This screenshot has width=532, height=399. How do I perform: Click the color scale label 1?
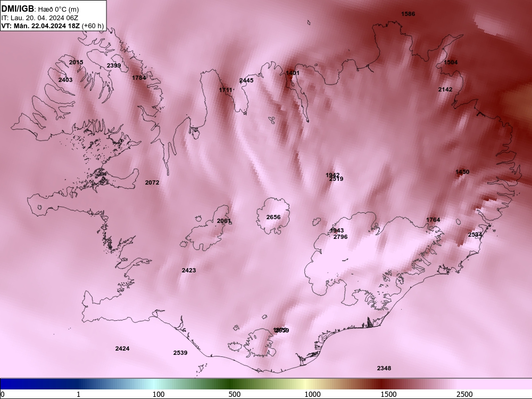[78, 394]
